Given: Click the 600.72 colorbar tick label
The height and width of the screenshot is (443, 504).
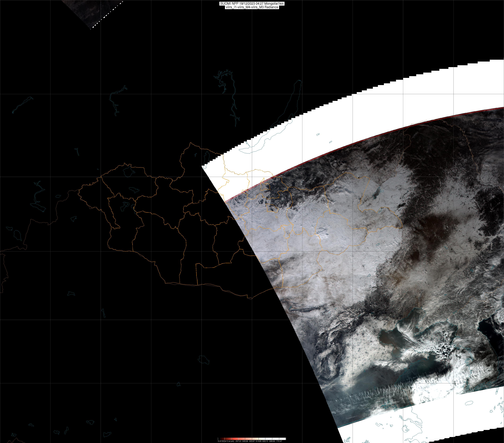Looking at the screenshot, I should pyautogui.click(x=265, y=441).
